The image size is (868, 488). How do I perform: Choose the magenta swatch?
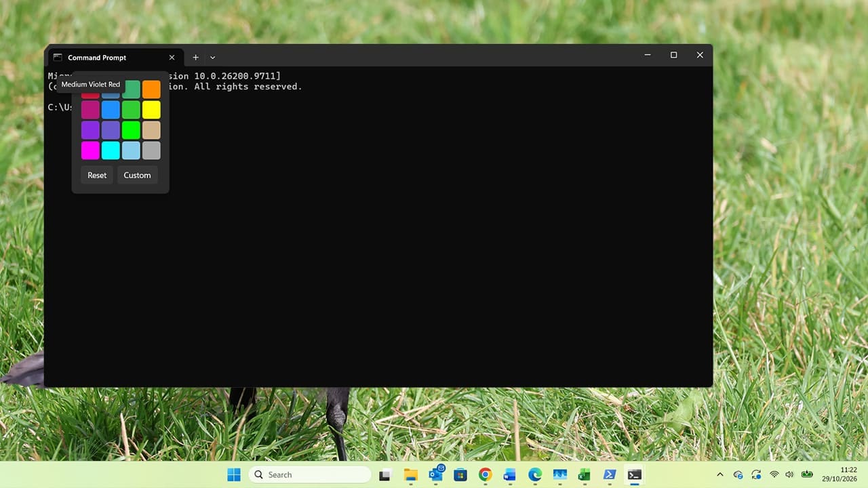[90, 150]
